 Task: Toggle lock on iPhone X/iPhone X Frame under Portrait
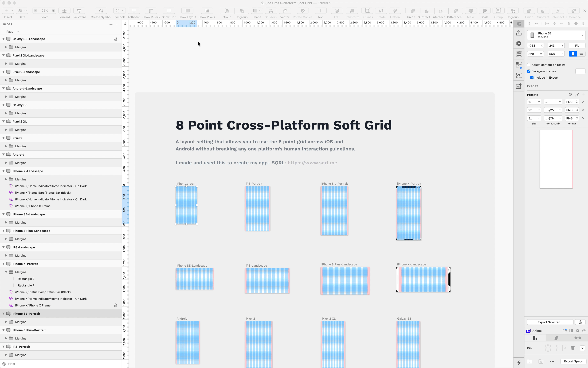116,305
